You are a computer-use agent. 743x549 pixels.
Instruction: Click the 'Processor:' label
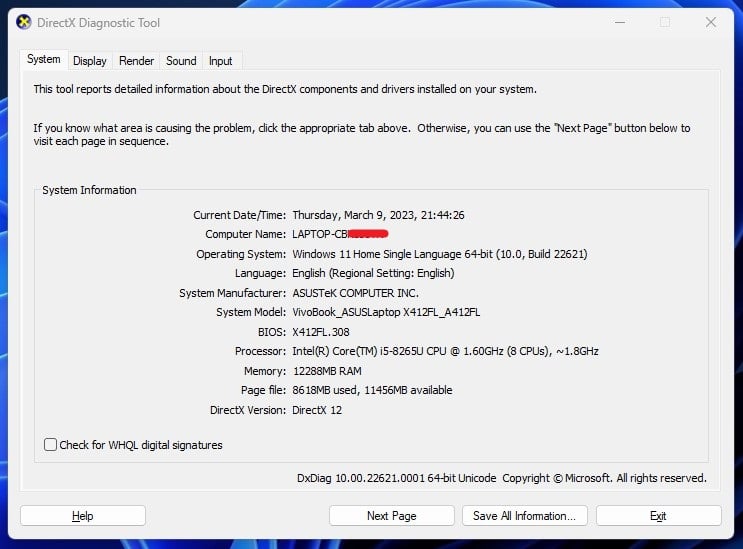click(260, 351)
